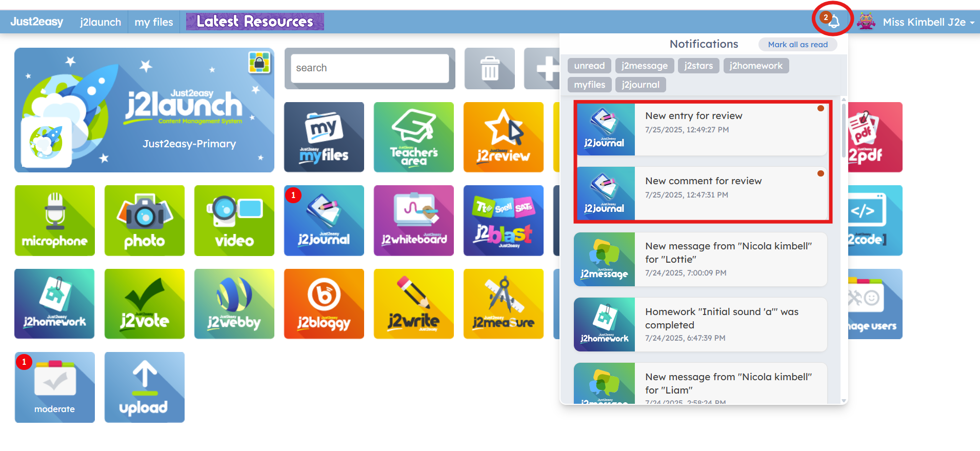This screenshot has height=451, width=980.
Task: Open the j2blast app tile
Action: pyautogui.click(x=504, y=221)
